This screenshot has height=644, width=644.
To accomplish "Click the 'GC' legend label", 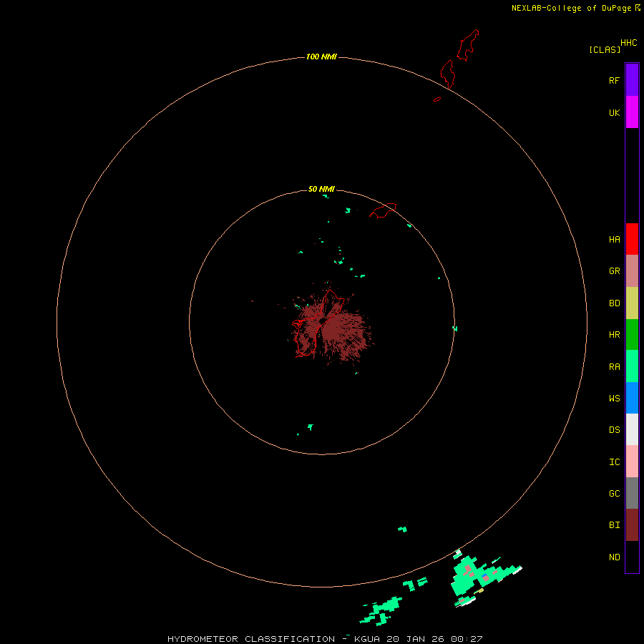I will pos(614,494).
